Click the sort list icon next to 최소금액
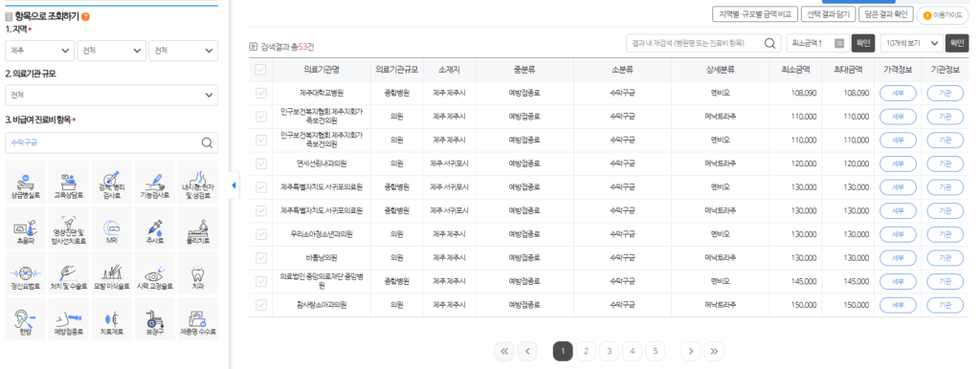 (838, 43)
